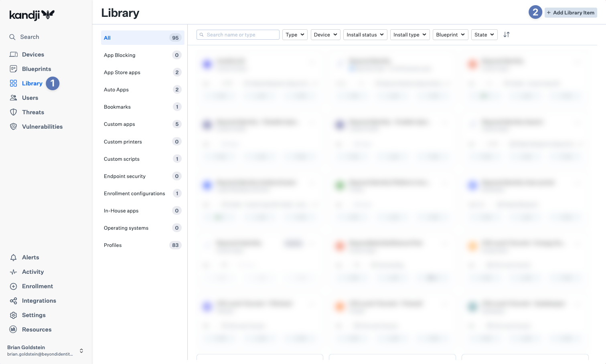The height and width of the screenshot is (364, 606).
Task: Open Blueprints via its sidebar icon
Action: (x=13, y=69)
